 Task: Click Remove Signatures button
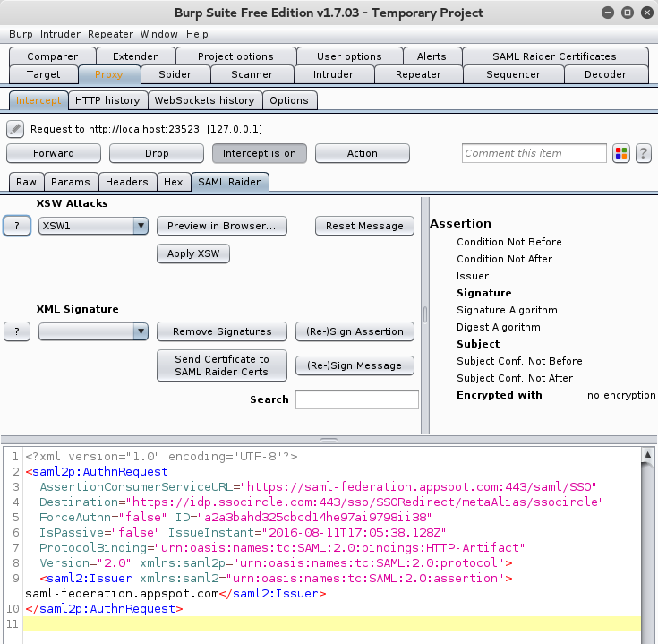(x=222, y=331)
